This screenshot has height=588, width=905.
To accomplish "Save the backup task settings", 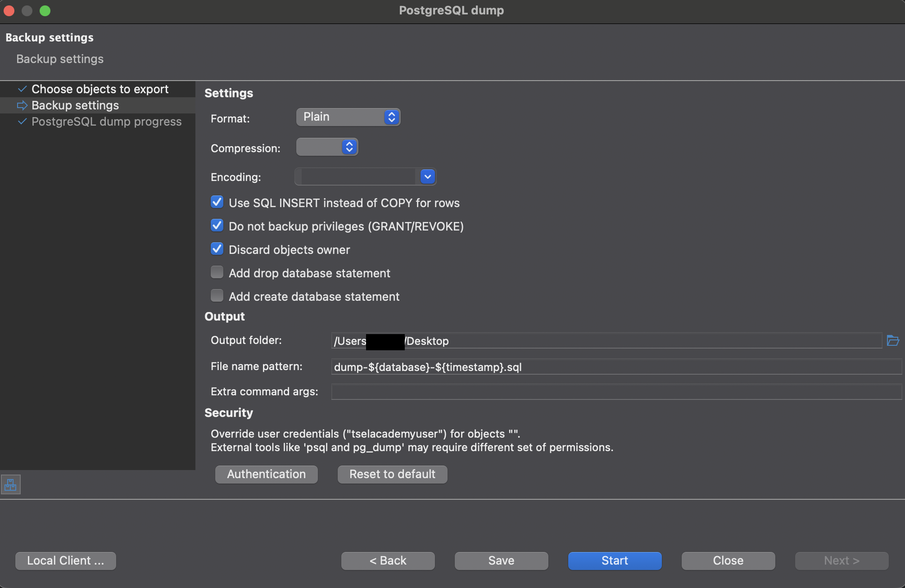I will tap(502, 561).
